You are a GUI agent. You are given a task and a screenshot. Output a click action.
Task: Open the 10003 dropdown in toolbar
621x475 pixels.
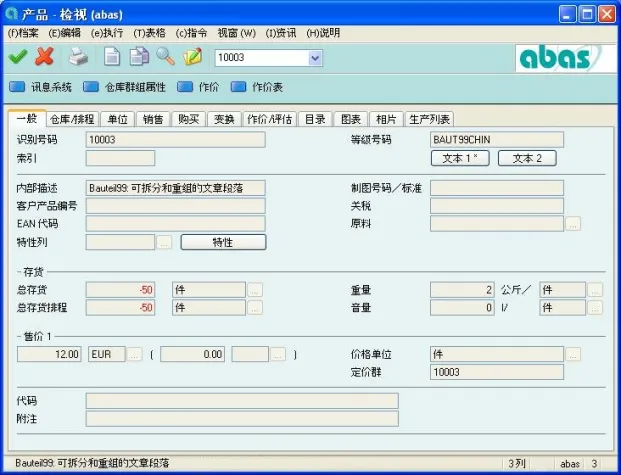pyautogui.click(x=315, y=58)
